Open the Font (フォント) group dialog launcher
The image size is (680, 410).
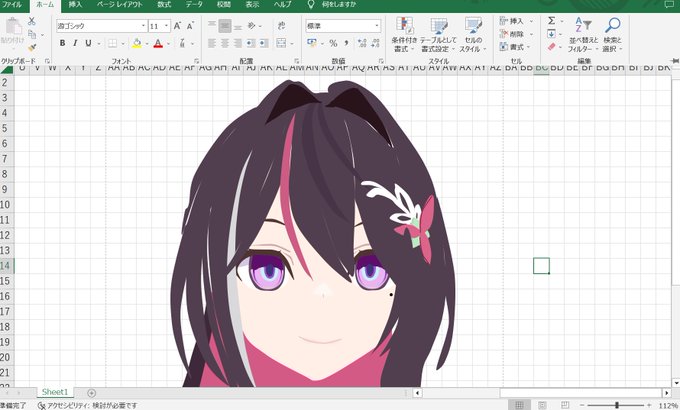[x=196, y=61]
